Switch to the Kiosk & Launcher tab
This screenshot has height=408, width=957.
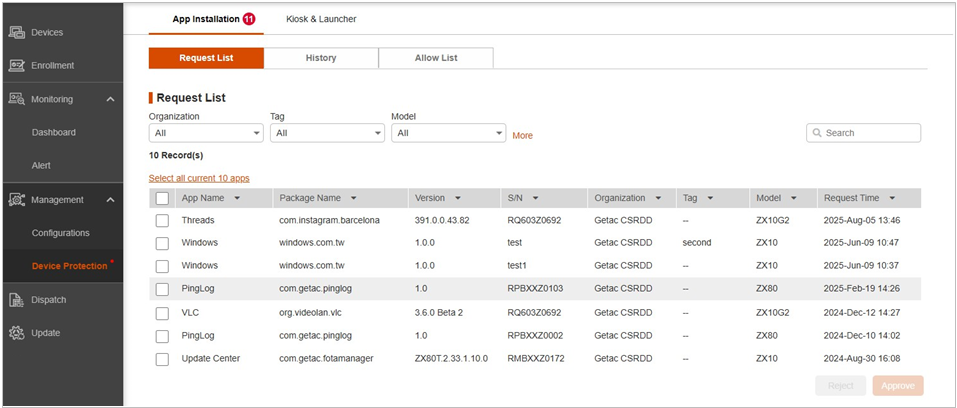click(x=321, y=19)
